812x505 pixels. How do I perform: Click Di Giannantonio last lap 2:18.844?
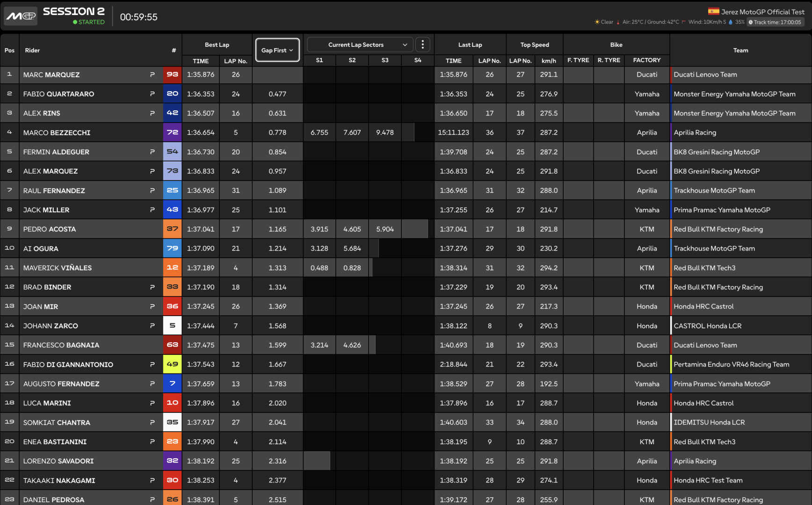coord(453,365)
